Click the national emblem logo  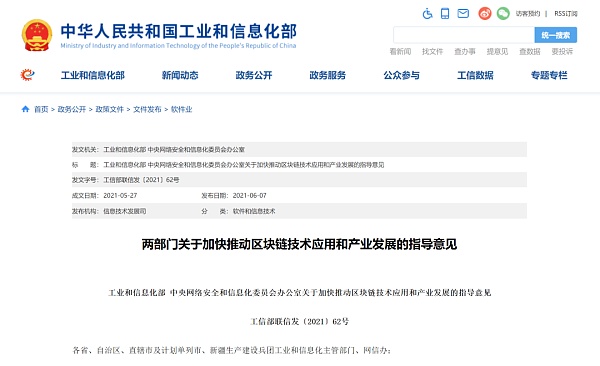tap(37, 35)
